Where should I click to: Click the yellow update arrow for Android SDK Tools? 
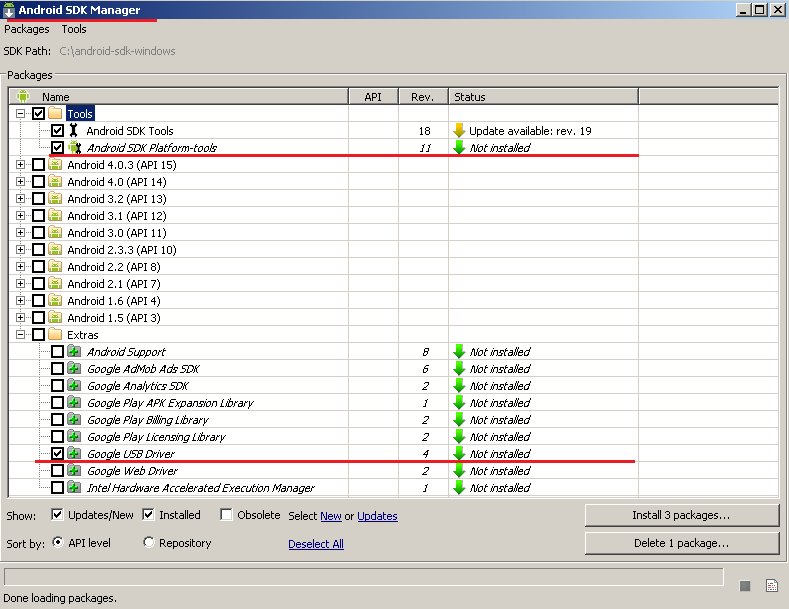pyautogui.click(x=459, y=130)
